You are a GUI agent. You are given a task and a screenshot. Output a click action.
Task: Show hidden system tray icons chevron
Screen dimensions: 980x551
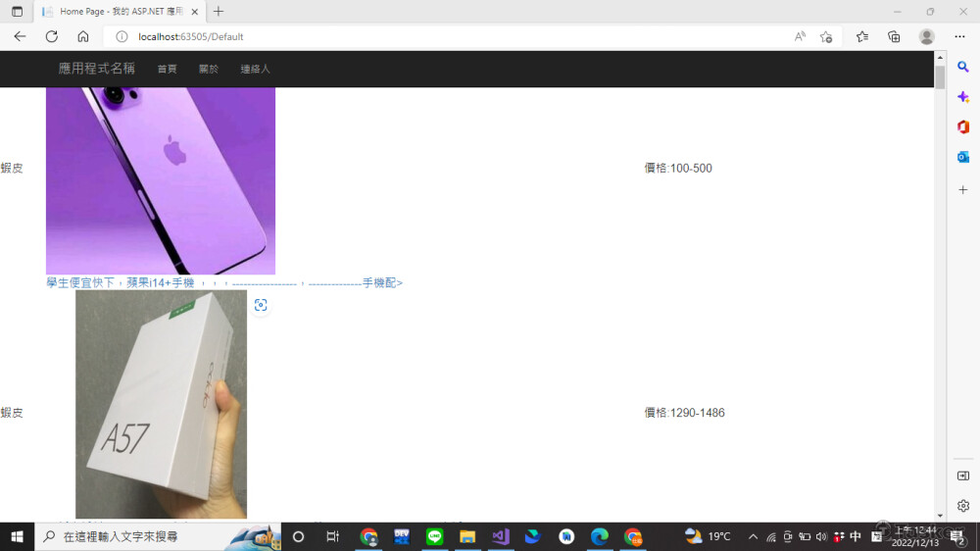click(x=753, y=536)
